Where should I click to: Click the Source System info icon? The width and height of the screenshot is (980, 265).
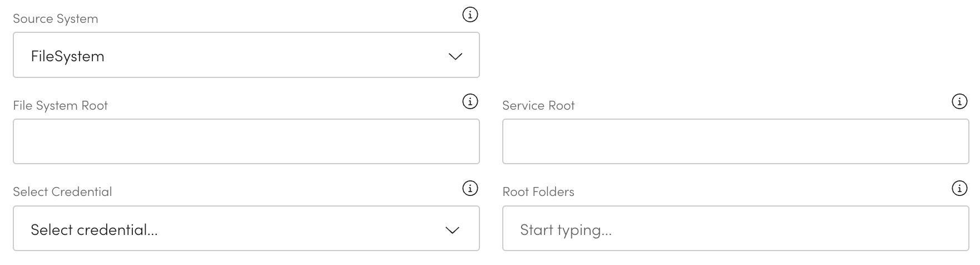tap(470, 15)
